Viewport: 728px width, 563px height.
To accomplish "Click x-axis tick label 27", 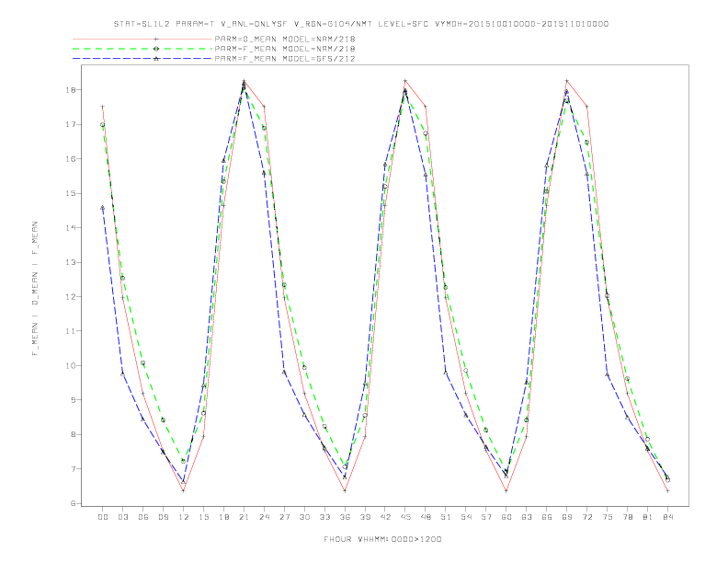I will click(284, 517).
